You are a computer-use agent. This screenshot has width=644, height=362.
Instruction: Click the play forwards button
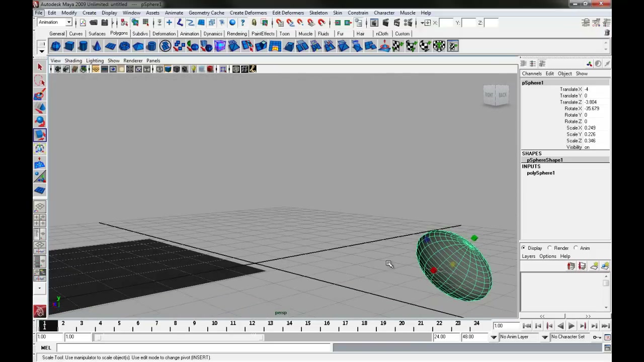572,326
